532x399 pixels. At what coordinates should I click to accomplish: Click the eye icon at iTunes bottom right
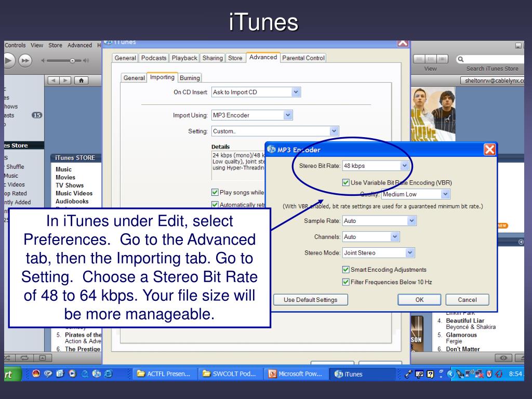point(503,358)
